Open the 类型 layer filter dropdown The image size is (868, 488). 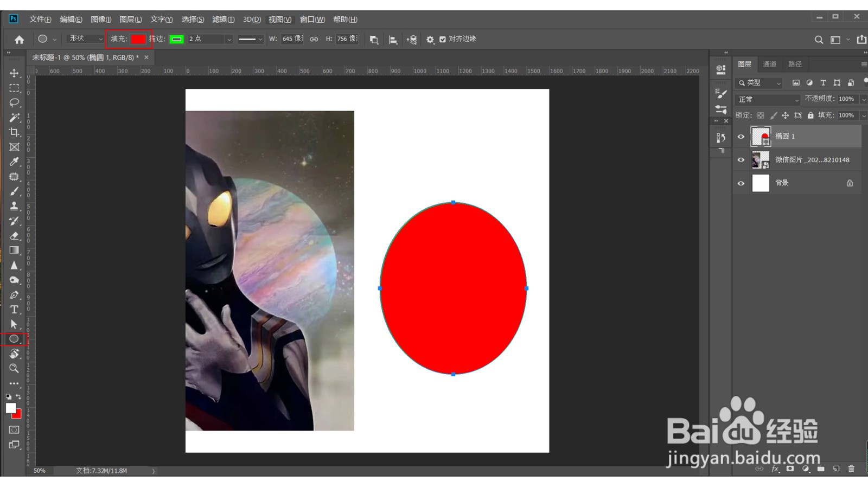coord(759,83)
